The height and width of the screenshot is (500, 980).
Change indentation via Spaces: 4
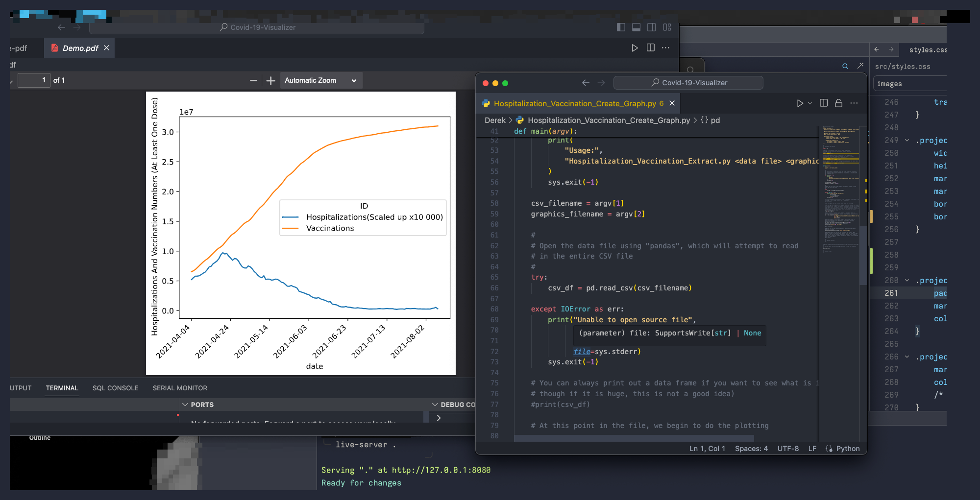click(751, 449)
